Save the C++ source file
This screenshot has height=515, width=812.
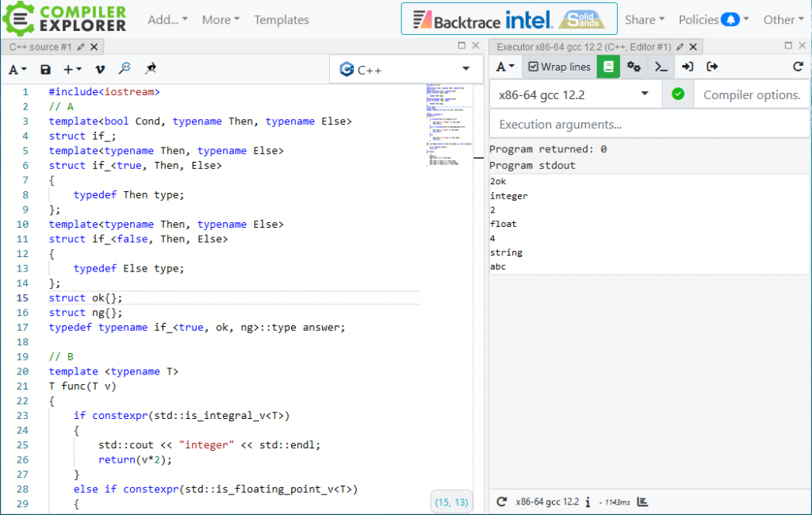pos(45,68)
